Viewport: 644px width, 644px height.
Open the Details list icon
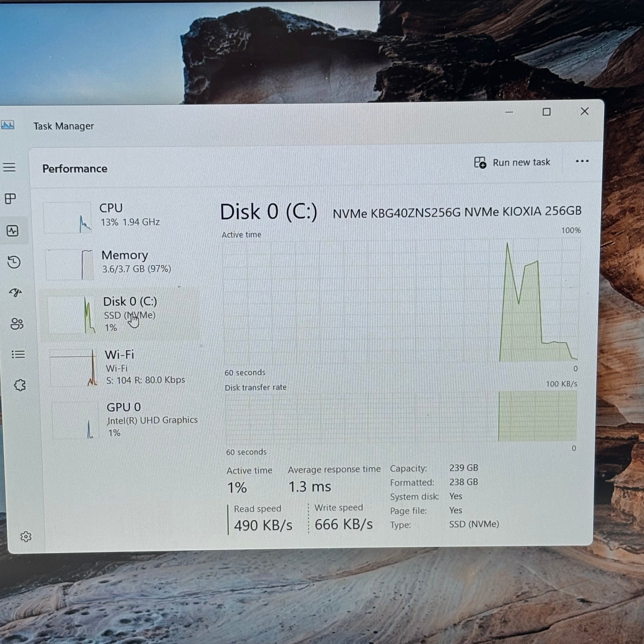(x=18, y=354)
